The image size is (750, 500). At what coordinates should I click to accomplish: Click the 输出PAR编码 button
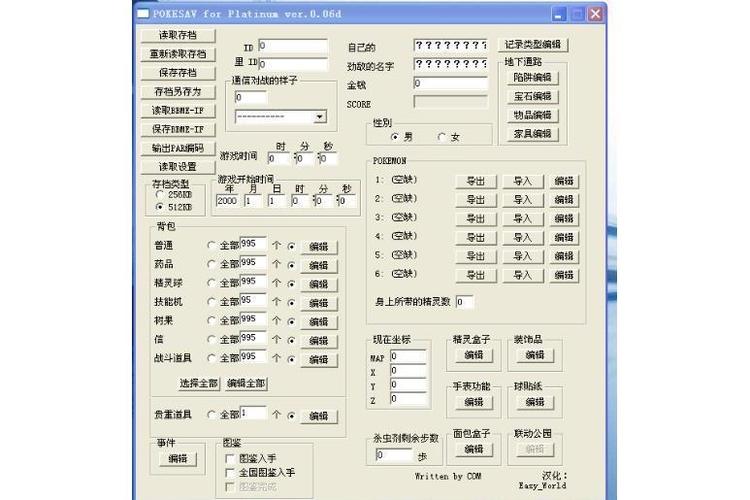178,148
